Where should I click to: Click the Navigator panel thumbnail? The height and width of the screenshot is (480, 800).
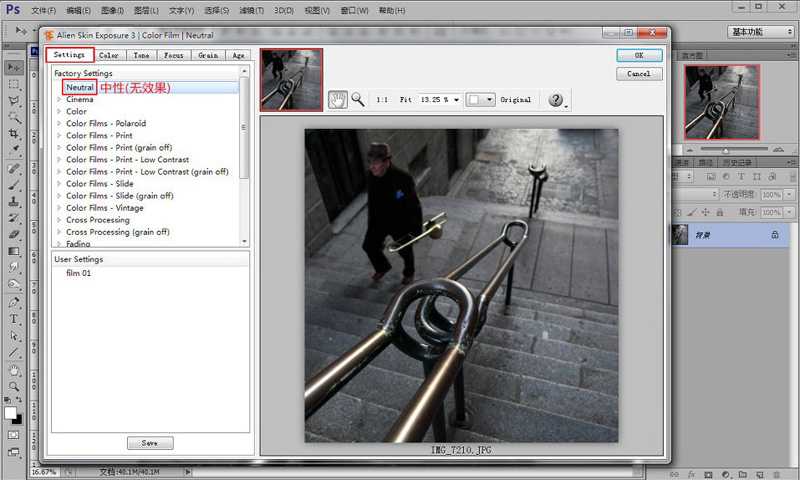[x=722, y=102]
